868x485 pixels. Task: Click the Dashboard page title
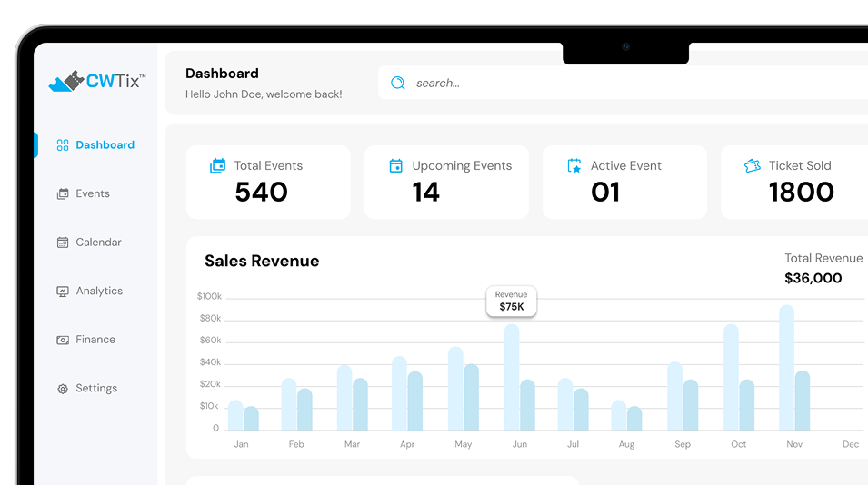[x=222, y=74]
